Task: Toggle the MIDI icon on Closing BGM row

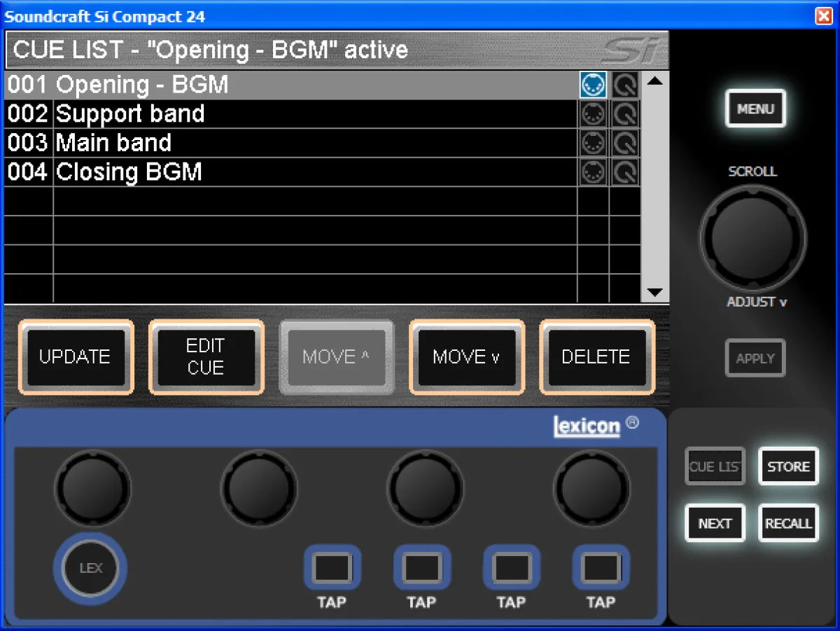Action: (x=593, y=172)
